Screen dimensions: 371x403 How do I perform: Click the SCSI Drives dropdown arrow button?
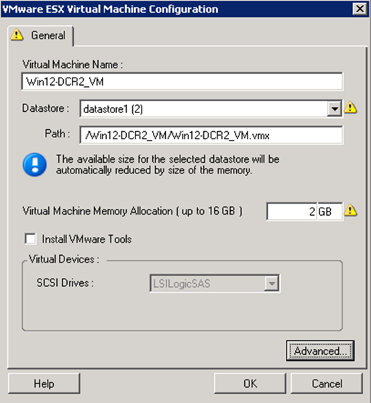(272, 284)
